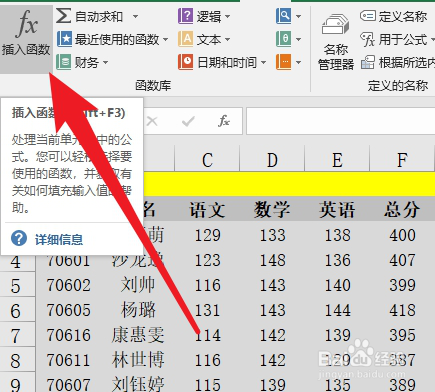Viewport: 435px width, 392px height.
Task: Select row 5 header
Action: [17, 285]
